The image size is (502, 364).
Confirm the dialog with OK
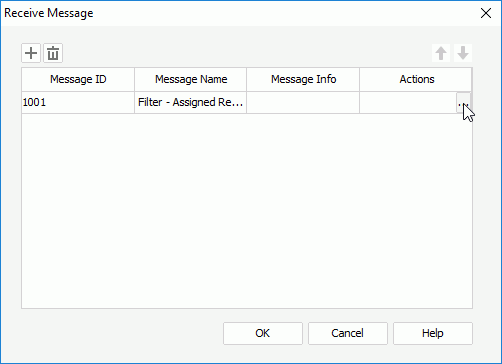(x=263, y=333)
